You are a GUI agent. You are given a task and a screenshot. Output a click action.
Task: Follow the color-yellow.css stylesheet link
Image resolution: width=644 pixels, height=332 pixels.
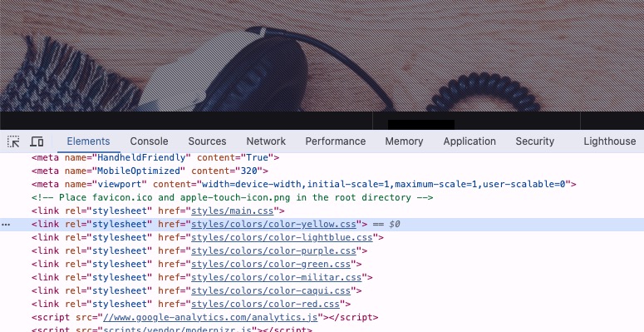click(x=273, y=224)
